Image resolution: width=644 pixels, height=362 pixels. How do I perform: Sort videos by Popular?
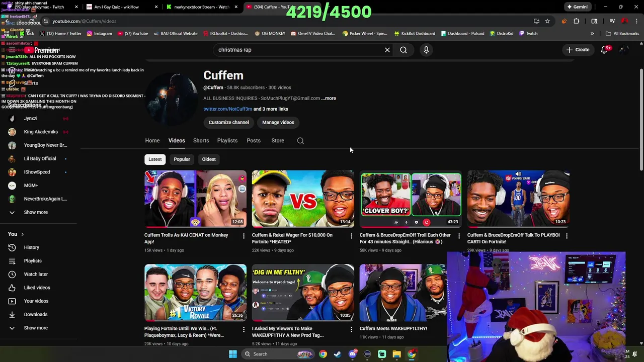pyautogui.click(x=182, y=159)
